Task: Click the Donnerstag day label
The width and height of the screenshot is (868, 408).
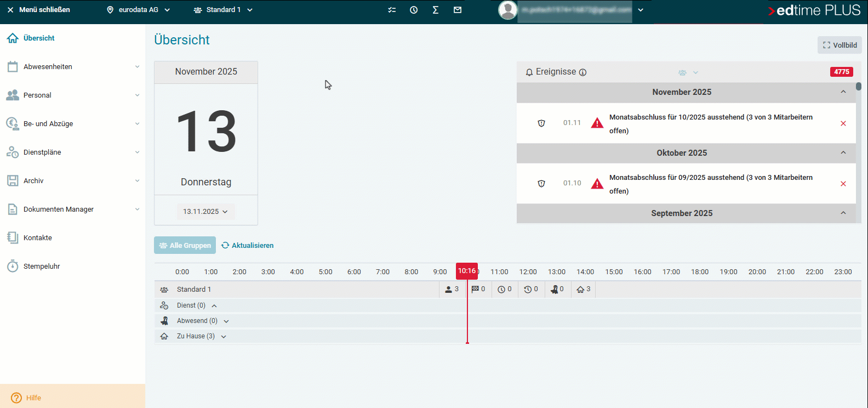Action: pos(206,182)
